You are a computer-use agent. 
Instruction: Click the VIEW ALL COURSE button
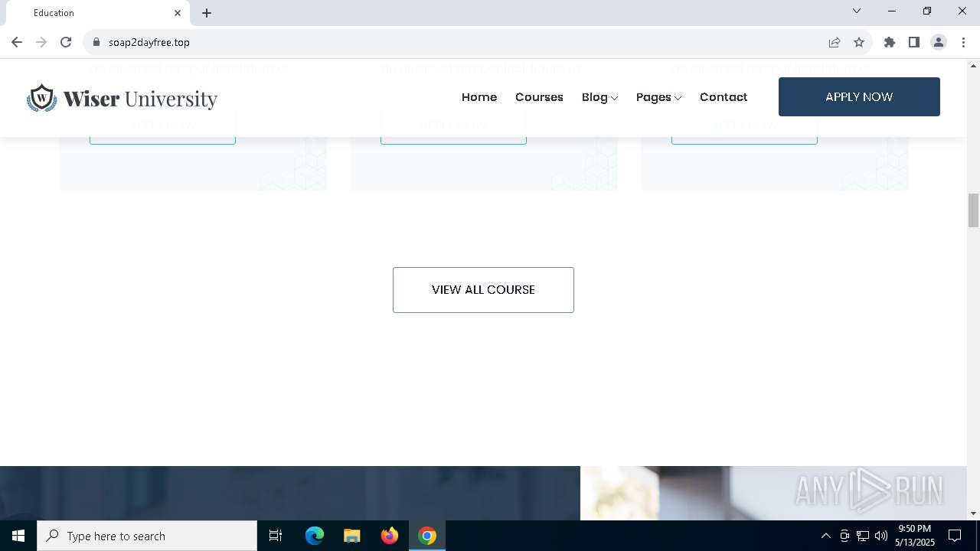point(483,289)
